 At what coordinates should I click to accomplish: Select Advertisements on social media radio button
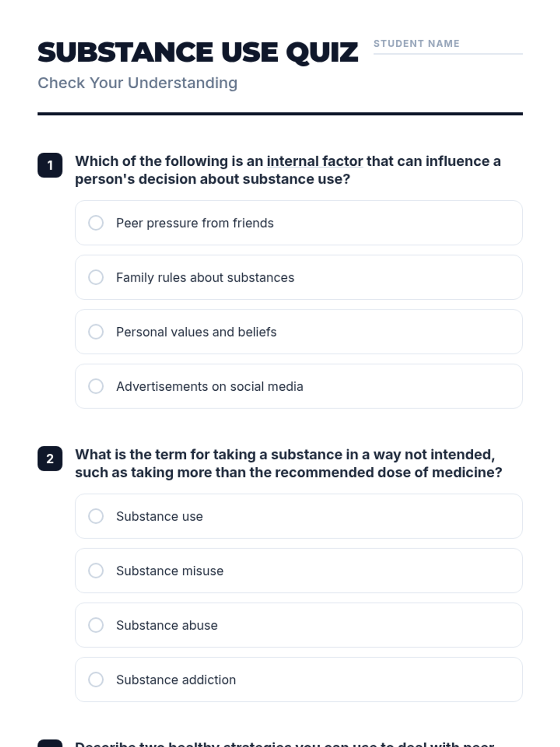click(96, 386)
